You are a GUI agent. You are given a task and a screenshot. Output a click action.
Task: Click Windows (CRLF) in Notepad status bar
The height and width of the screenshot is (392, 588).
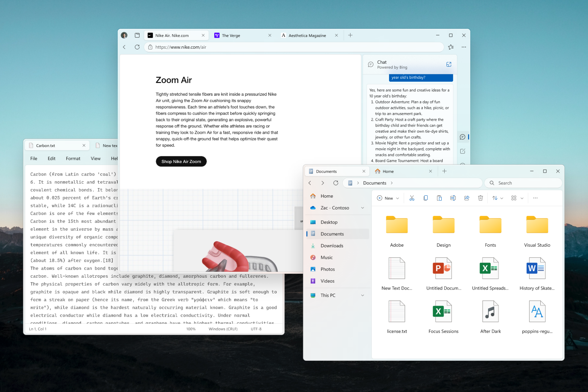pos(223,329)
